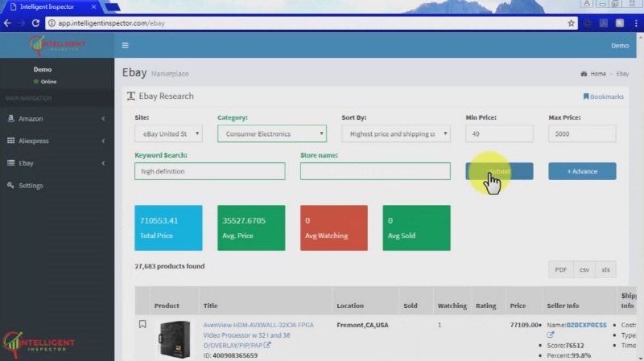The width and height of the screenshot is (644, 361).
Task: Click the site info icon in address bar
Action: [52, 23]
